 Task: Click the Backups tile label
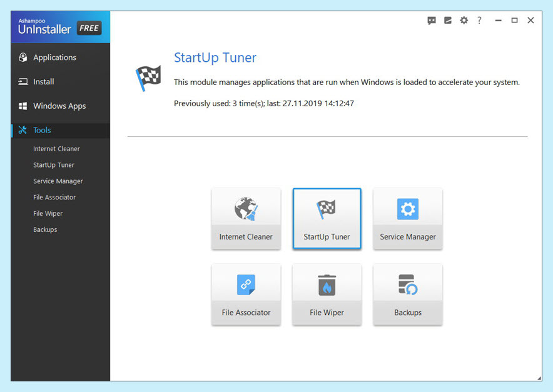[x=408, y=313]
